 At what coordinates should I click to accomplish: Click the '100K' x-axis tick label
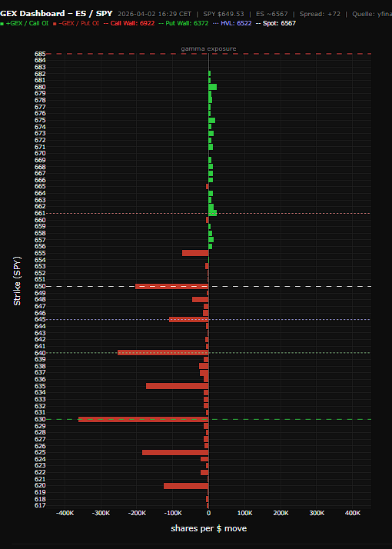244,513
